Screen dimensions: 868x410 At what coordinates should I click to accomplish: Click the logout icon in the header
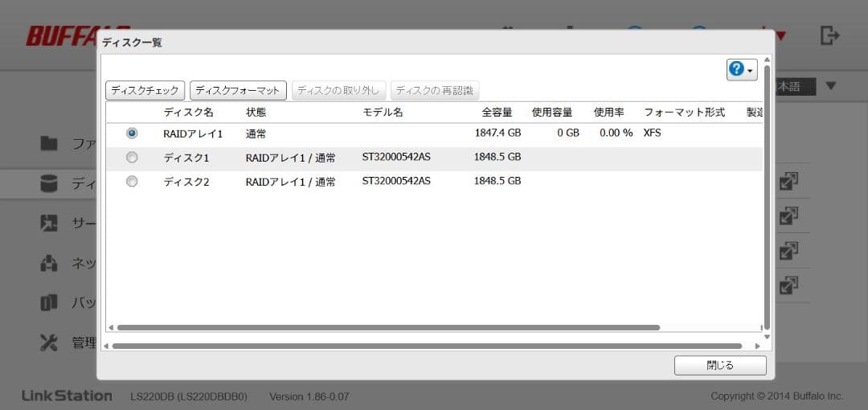pos(829,36)
